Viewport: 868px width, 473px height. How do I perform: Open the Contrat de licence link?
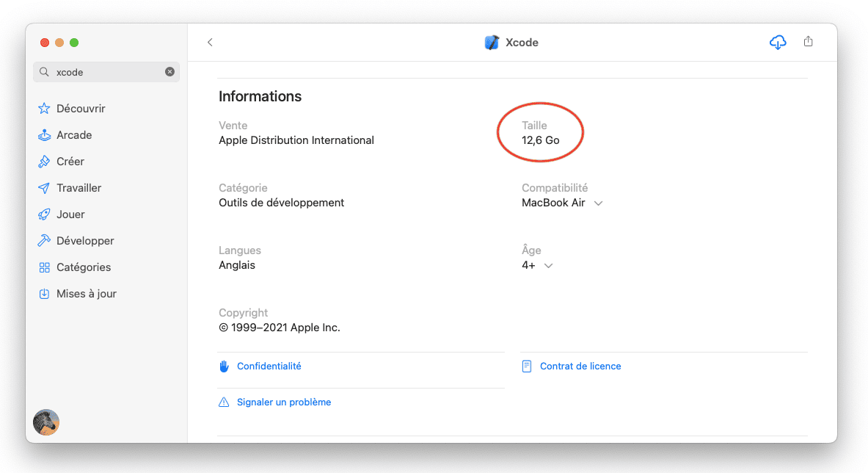click(580, 366)
